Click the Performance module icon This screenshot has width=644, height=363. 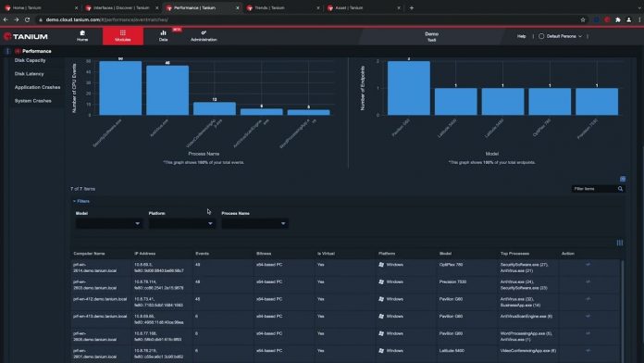(x=18, y=51)
